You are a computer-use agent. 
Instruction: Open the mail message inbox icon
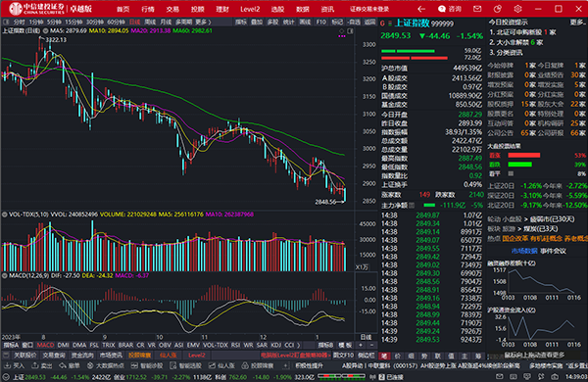477,9
